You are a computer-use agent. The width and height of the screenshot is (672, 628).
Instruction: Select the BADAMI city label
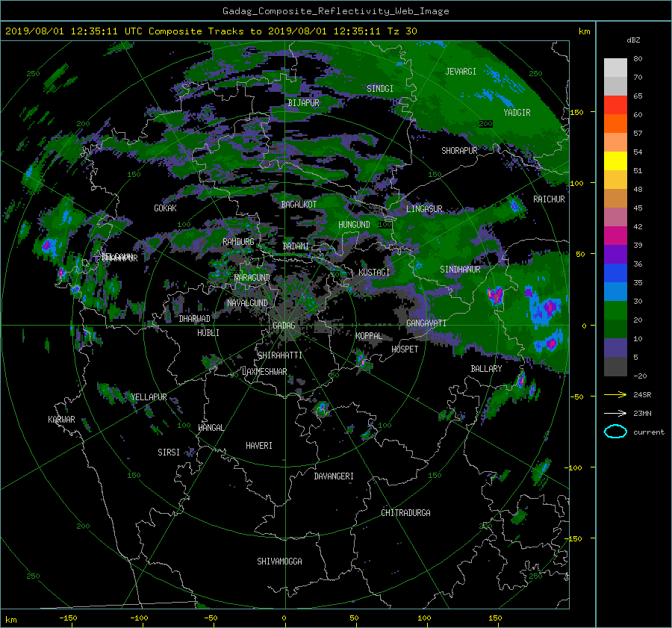296,246
